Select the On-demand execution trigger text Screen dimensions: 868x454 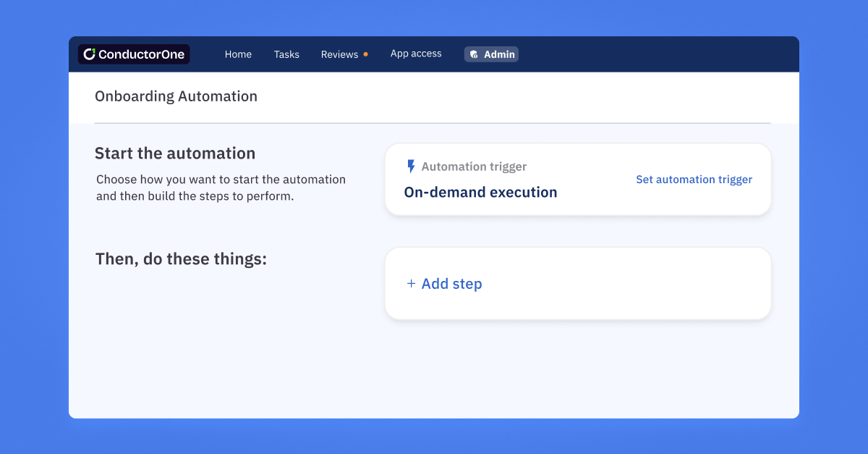coord(480,192)
